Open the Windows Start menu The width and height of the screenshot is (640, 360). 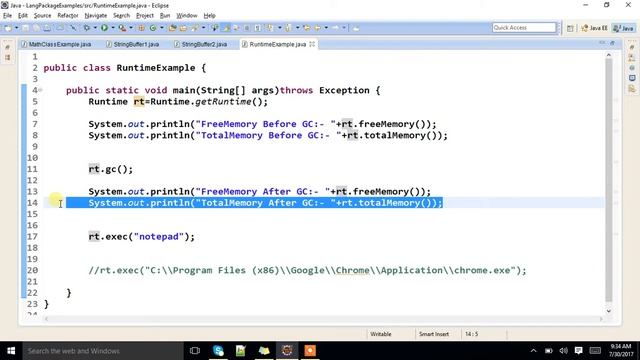11,351
